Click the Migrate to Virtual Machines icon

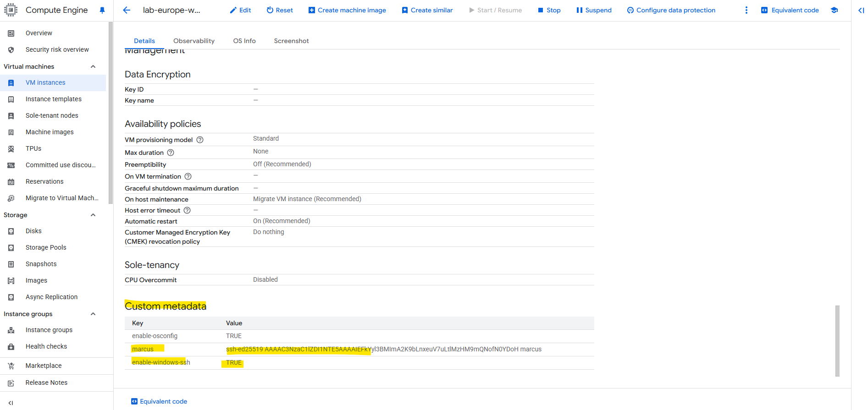11,198
